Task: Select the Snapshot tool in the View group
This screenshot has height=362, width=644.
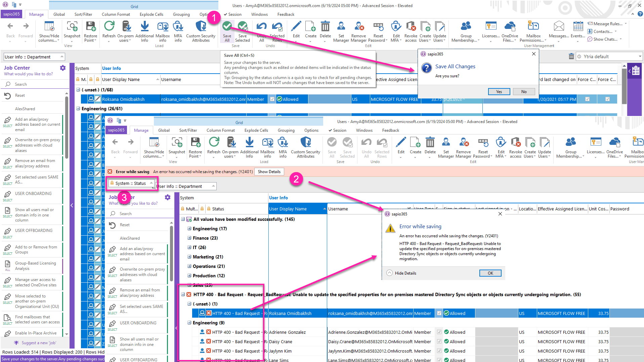Action: pos(72,31)
